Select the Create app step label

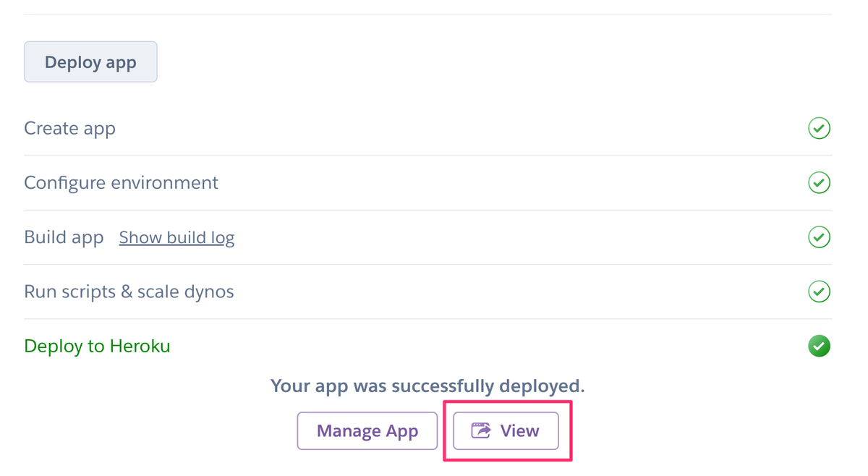click(x=69, y=128)
